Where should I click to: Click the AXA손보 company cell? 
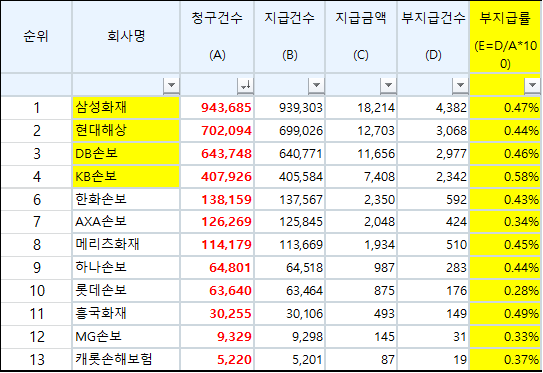126,222
